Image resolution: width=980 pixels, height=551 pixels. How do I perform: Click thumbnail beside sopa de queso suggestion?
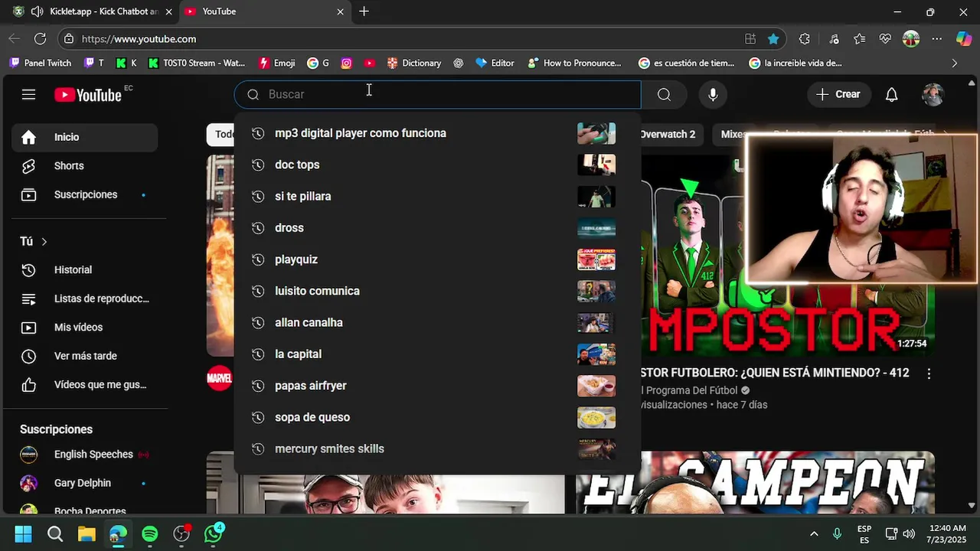pyautogui.click(x=596, y=417)
